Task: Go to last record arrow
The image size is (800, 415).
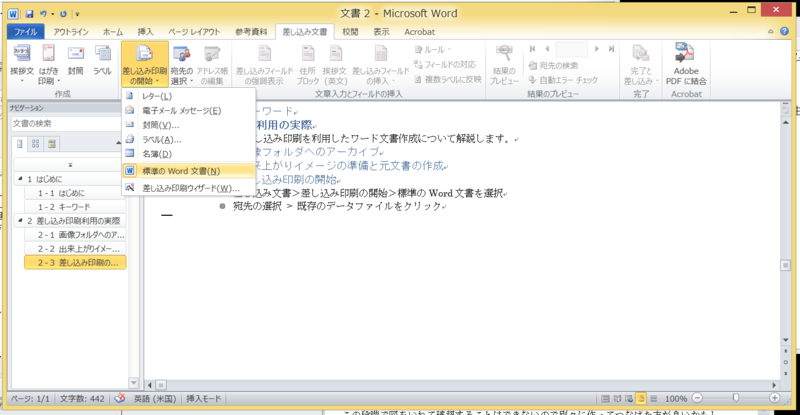Action: coord(611,49)
